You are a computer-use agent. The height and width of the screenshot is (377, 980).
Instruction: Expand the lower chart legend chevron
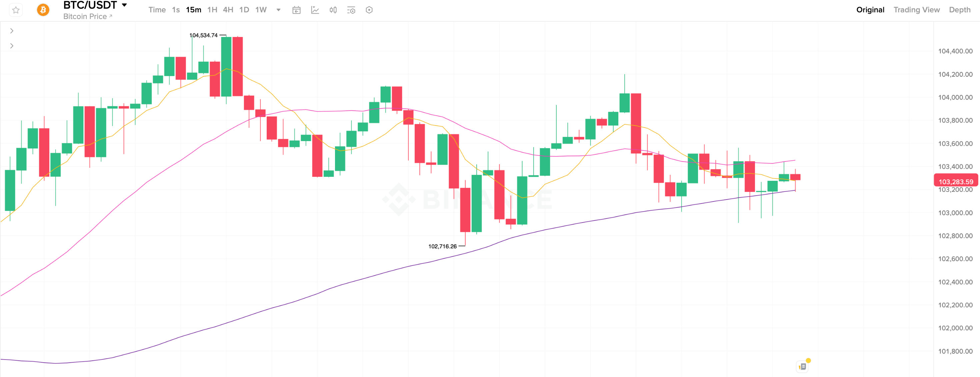point(12,46)
